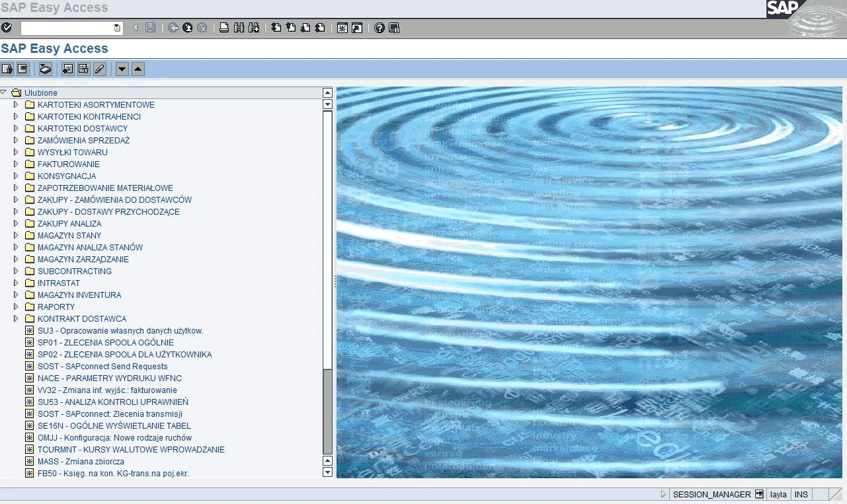Click the Print icon in the standard toolbar
Image resolution: width=847 pixels, height=504 pixels.
(224, 28)
